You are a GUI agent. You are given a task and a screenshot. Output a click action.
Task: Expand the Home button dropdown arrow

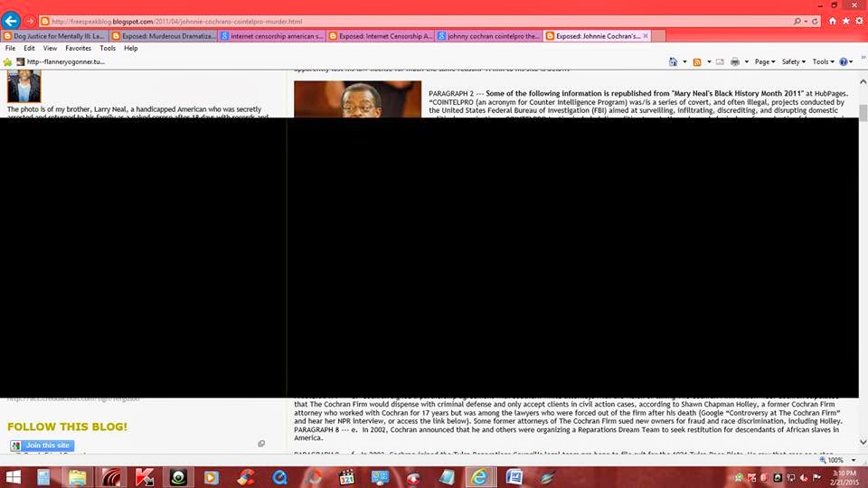[684, 61]
